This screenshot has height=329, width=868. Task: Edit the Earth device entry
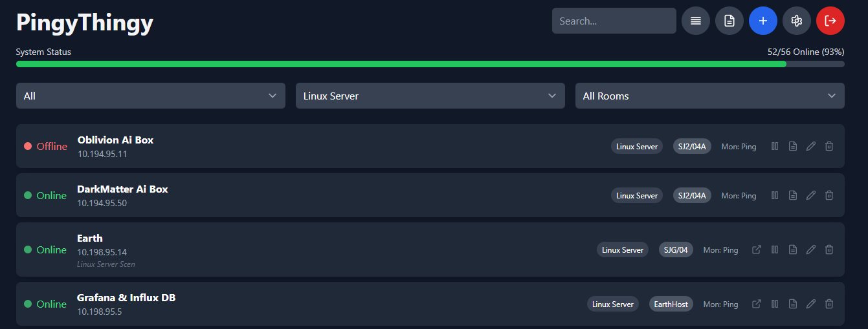(810, 249)
